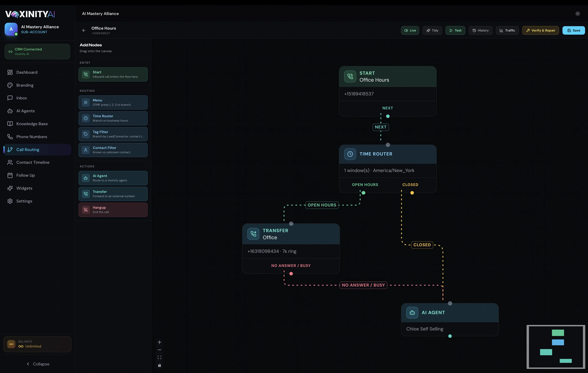The image size is (588, 373).
Task: Open Knowledge Base page
Action: coord(37,124)
